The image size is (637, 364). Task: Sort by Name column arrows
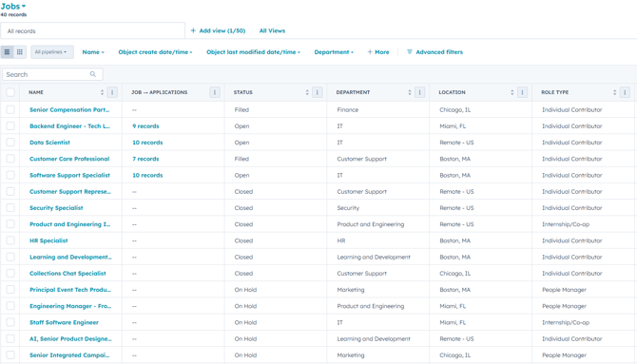coord(102,92)
